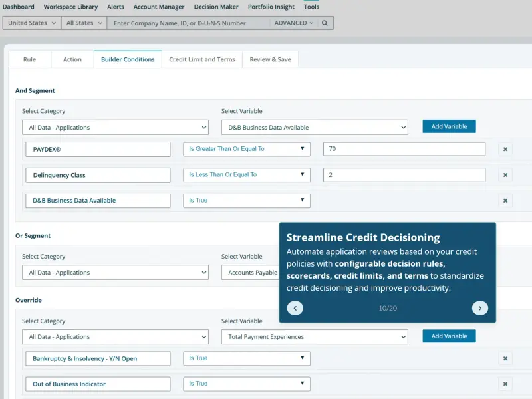Viewport: 532px width, 399px height.
Task: Open PAYDEX operator Is Greater Than dropdown
Action: tap(247, 149)
